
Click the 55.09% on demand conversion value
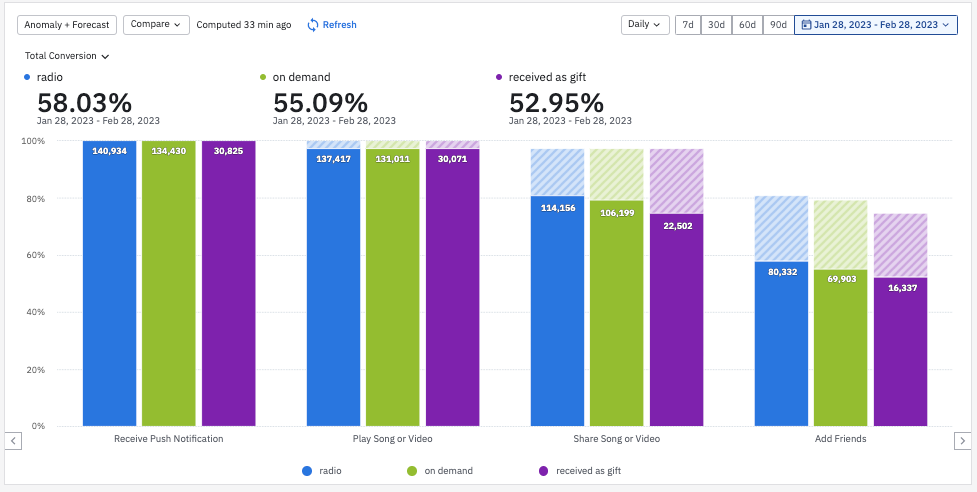click(x=320, y=102)
